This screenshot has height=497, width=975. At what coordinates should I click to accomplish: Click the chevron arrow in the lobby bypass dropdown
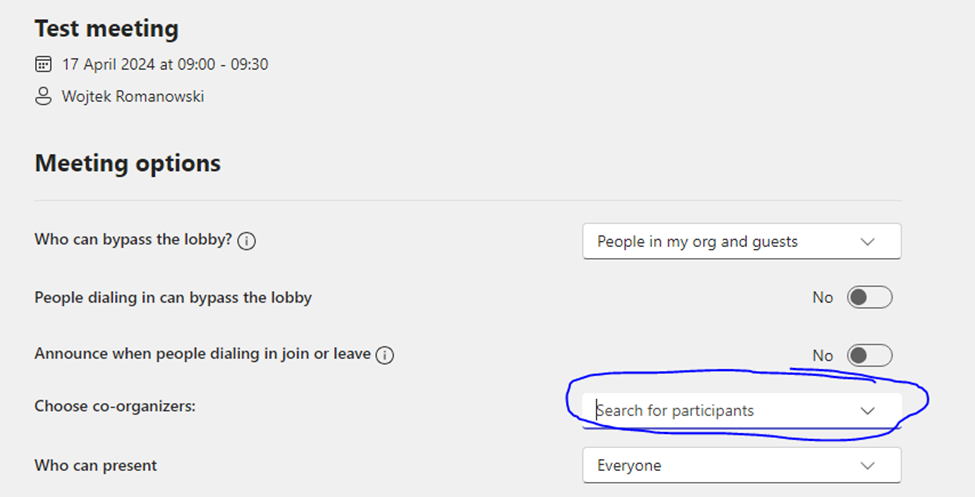click(x=867, y=241)
